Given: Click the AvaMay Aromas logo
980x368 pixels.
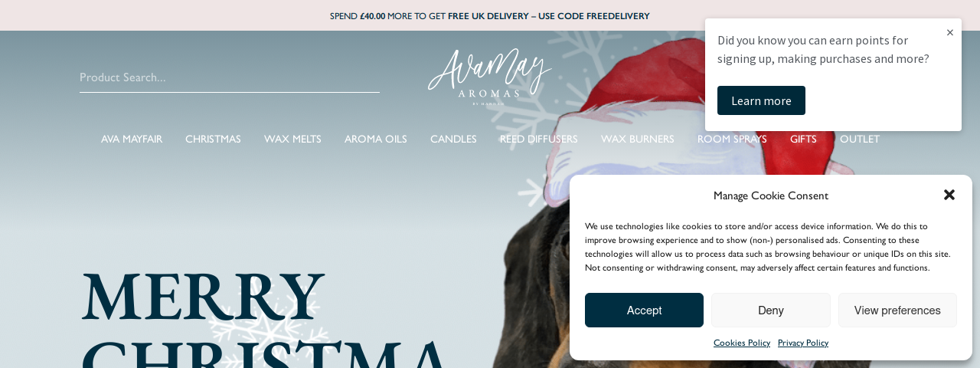Looking at the screenshot, I should (x=490, y=77).
